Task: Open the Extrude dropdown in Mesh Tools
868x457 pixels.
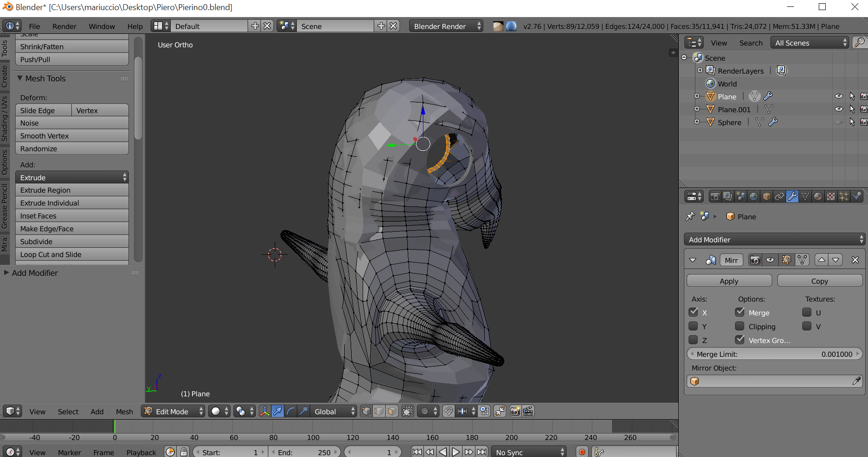Action: tap(72, 177)
